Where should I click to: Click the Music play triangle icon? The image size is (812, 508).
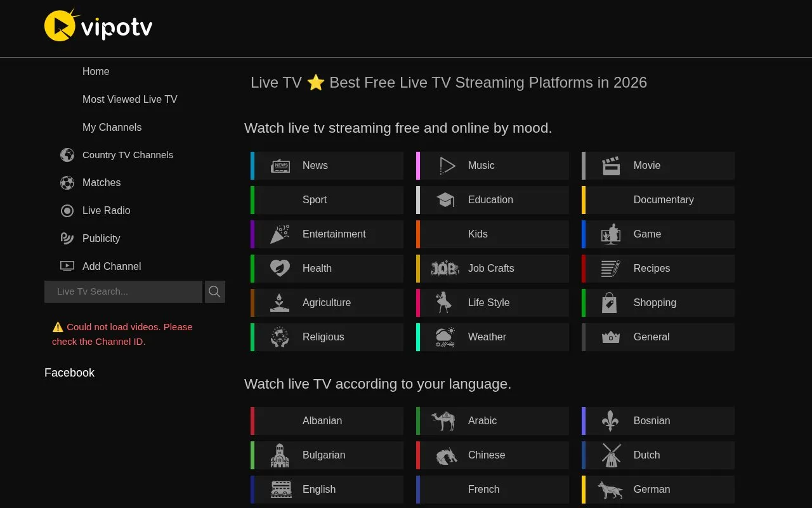pyautogui.click(x=447, y=166)
